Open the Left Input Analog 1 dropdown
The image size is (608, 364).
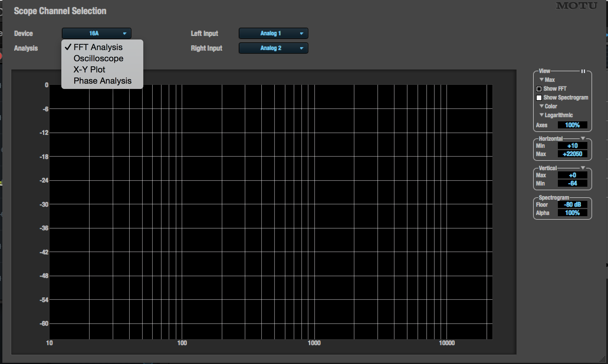(273, 33)
